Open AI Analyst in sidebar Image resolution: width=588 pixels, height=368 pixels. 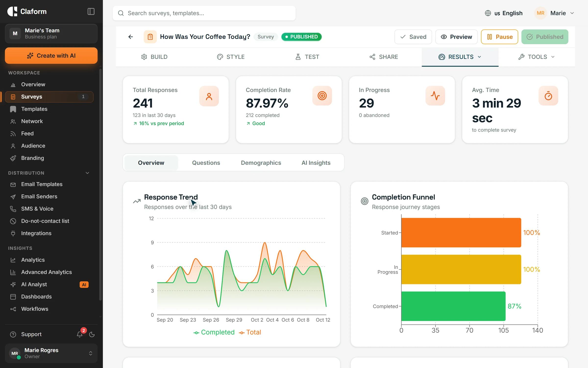point(49,284)
